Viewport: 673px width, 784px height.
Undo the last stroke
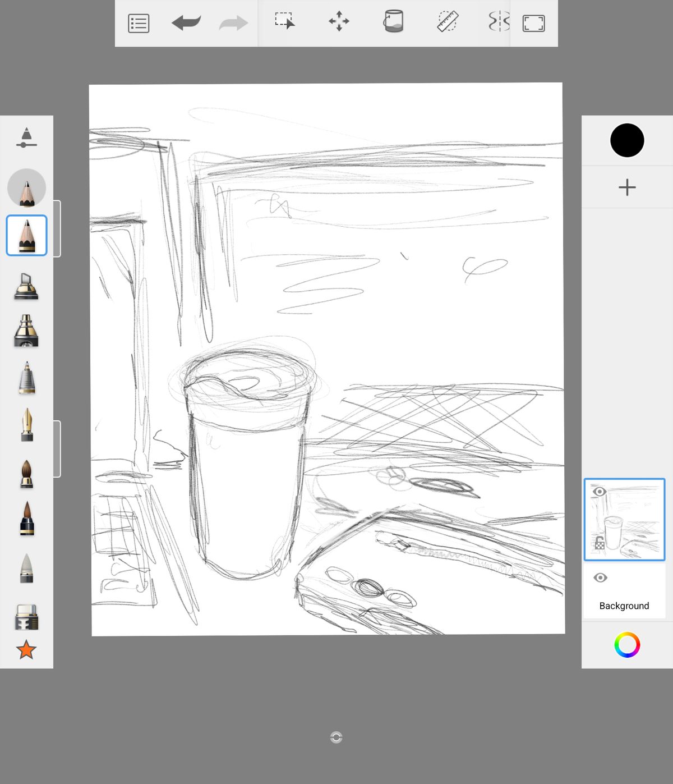coord(186,23)
